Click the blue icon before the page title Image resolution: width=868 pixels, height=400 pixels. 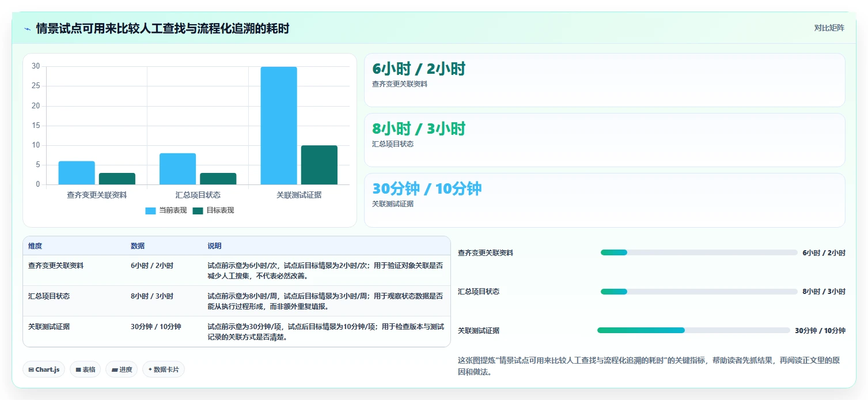(x=27, y=29)
